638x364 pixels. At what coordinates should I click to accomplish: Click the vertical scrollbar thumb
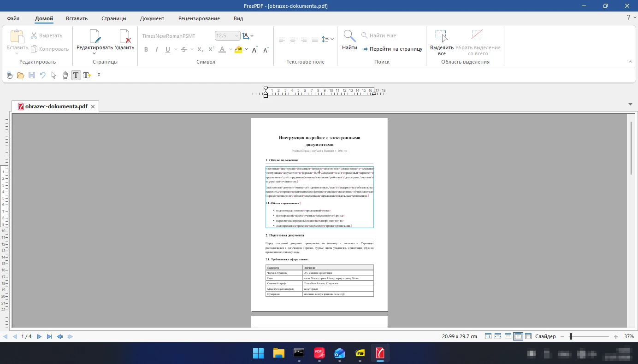[631, 147]
